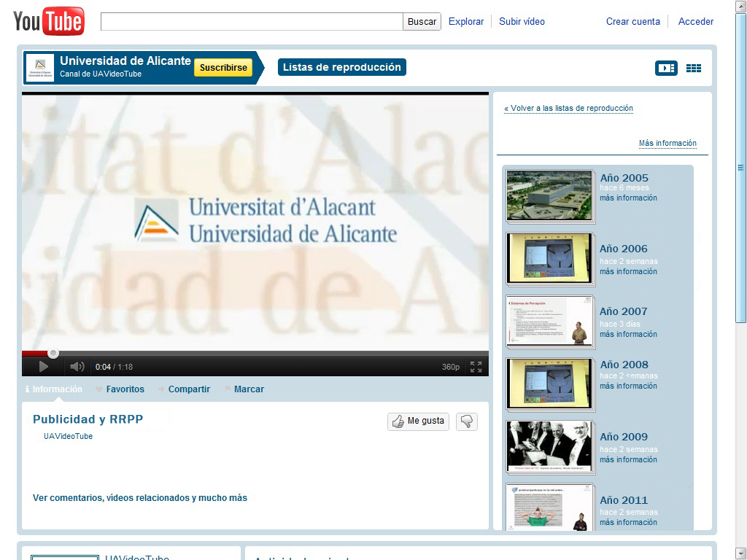
Task: Click the Año 2007 title
Action: click(x=623, y=311)
